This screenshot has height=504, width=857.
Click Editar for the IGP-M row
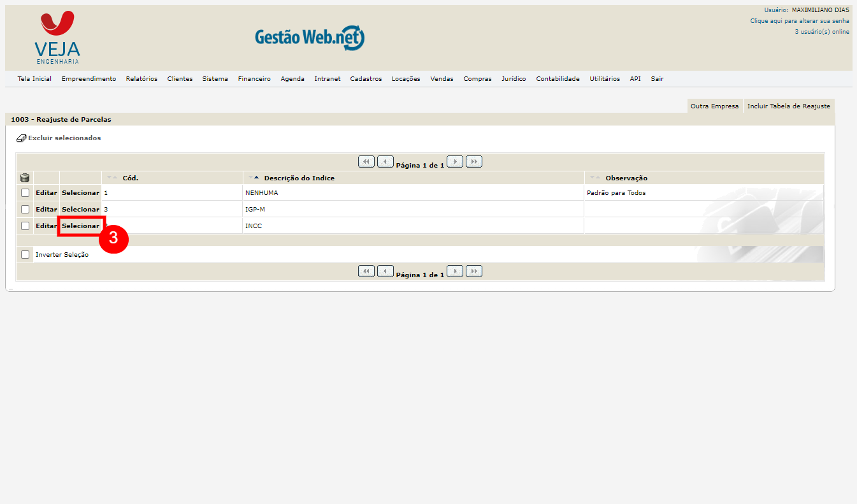(46, 209)
